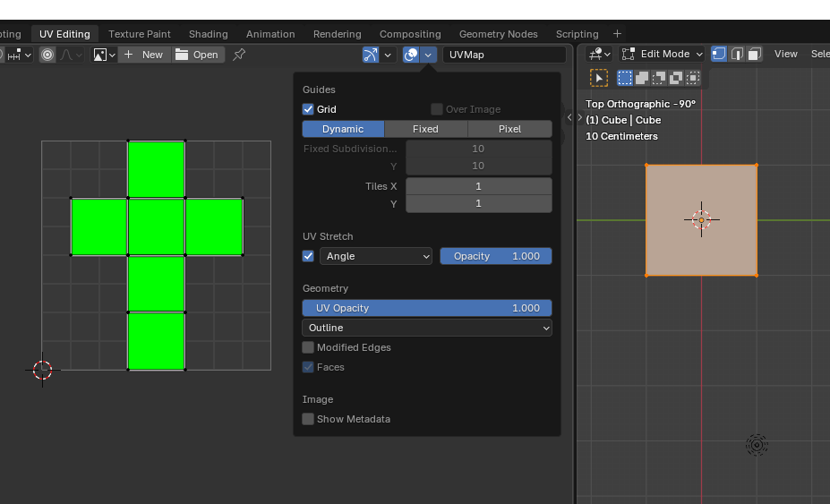
Task: Disable the Grid checkbox
Action: point(308,109)
